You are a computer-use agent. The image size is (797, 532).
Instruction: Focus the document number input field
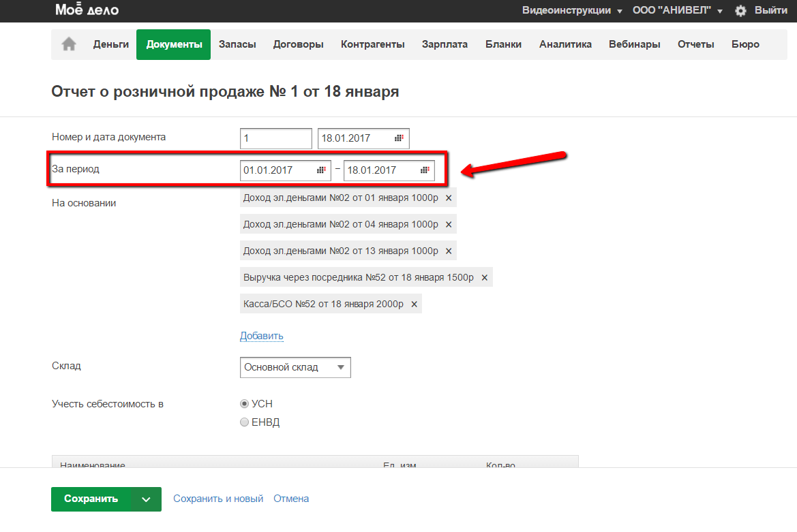pos(275,138)
